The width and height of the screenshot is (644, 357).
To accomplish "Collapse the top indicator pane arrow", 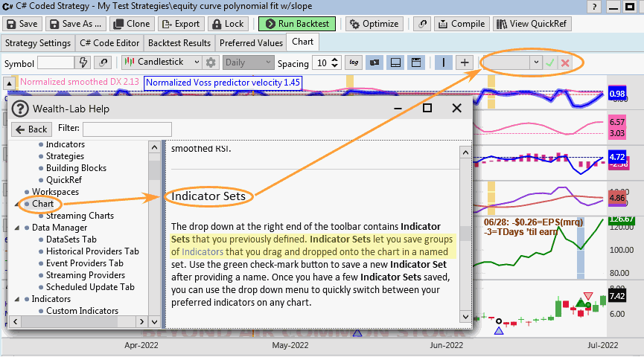I will 9,83.
